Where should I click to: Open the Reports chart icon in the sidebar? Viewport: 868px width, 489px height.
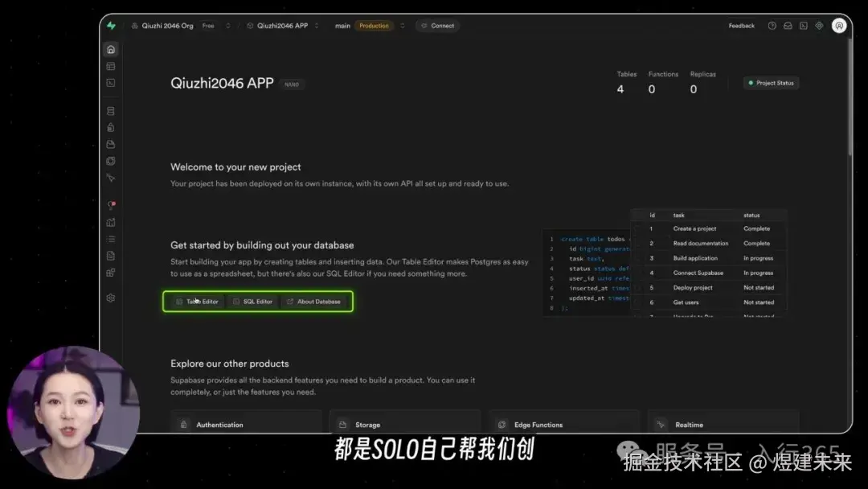[x=111, y=223]
